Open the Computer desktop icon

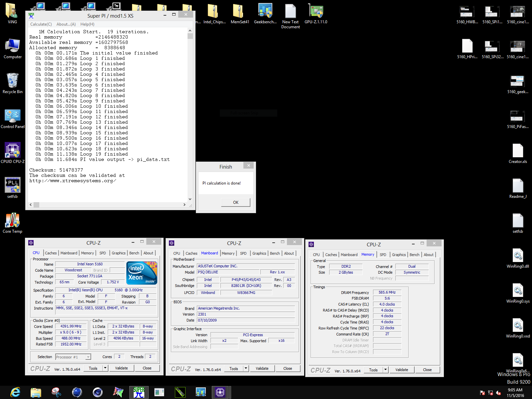(x=12, y=48)
